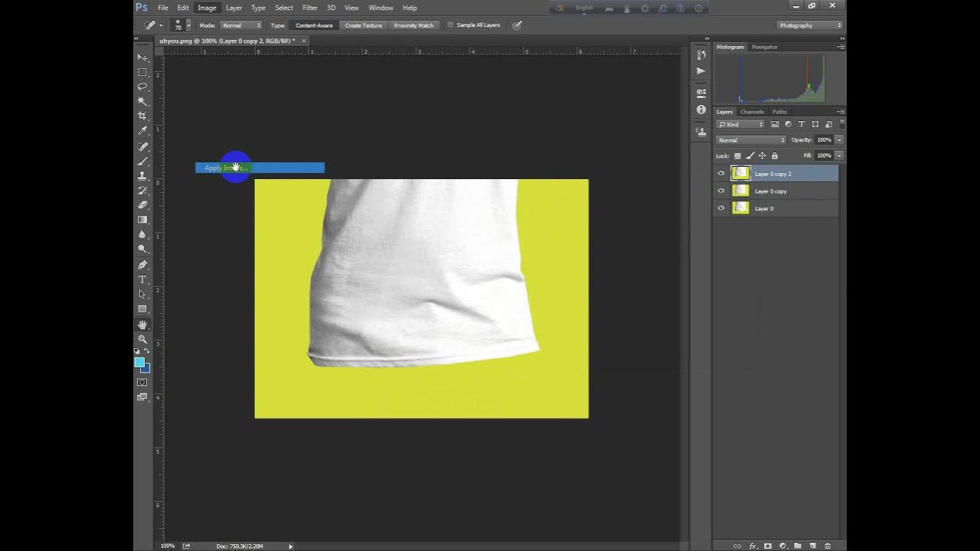980x551 pixels.
Task: Open the Fill slider dropdown arrow
Action: (839, 155)
